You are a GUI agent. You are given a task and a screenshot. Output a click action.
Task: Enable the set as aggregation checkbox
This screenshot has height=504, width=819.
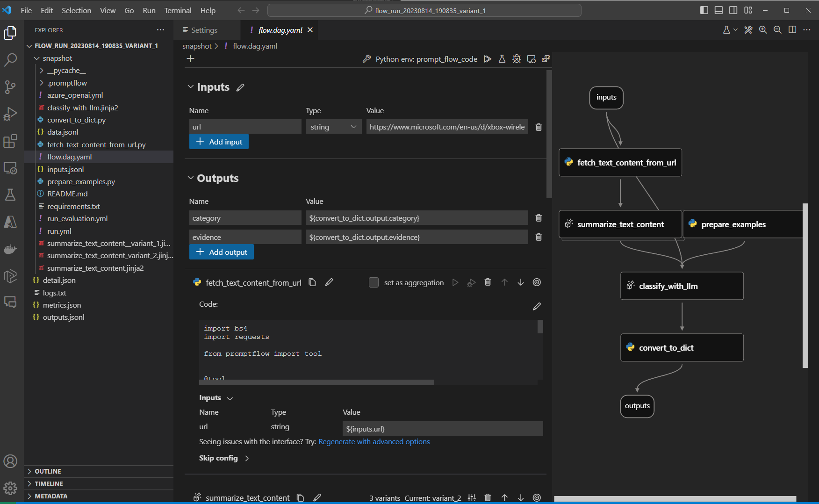coord(374,282)
